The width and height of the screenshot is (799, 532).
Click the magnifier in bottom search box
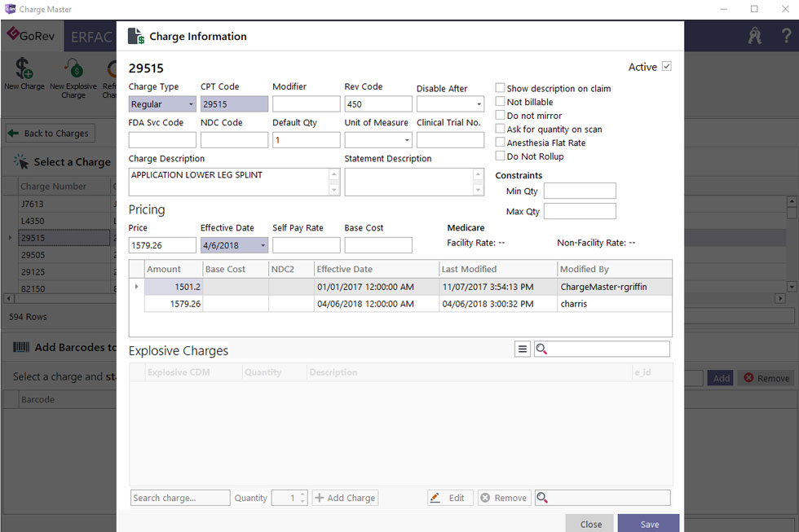coord(542,498)
